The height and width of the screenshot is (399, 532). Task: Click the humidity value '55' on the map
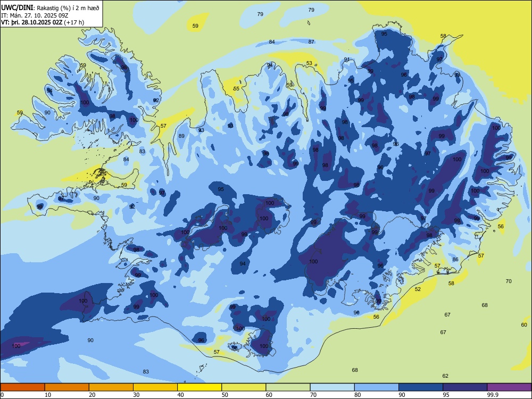pyautogui.click(x=236, y=88)
